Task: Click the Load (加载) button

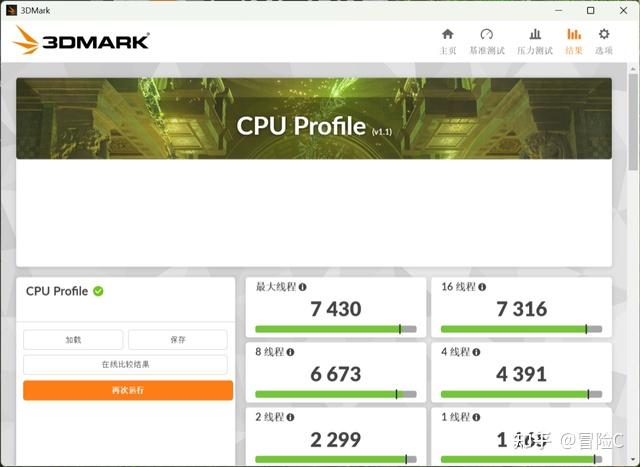Action: point(73,340)
